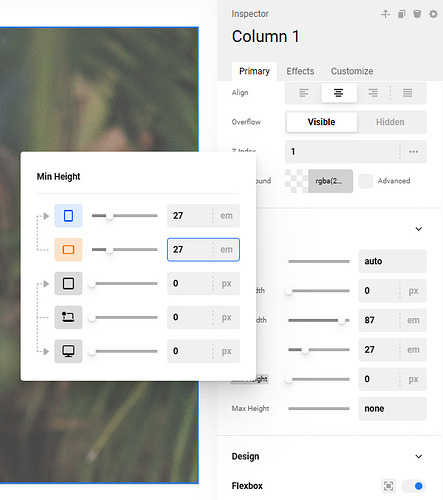
Task: Select the mobile portrait breakpoint icon
Action: click(68, 216)
